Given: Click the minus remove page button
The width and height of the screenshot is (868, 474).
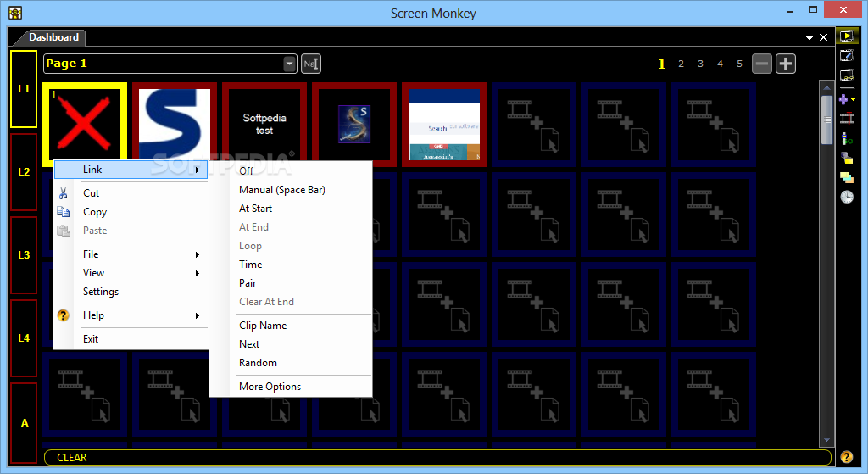Looking at the screenshot, I should 762,64.
